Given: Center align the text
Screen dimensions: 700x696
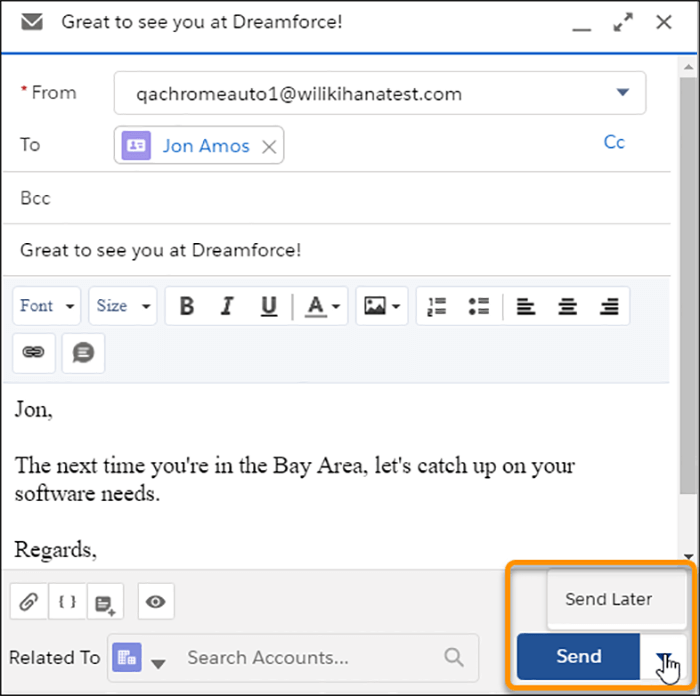Looking at the screenshot, I should coord(567,306).
